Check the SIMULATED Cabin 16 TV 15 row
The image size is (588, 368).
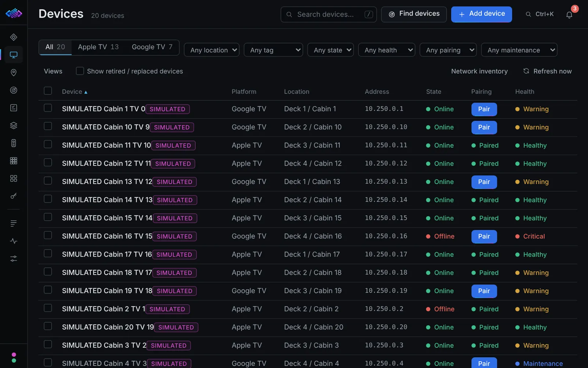coord(48,236)
